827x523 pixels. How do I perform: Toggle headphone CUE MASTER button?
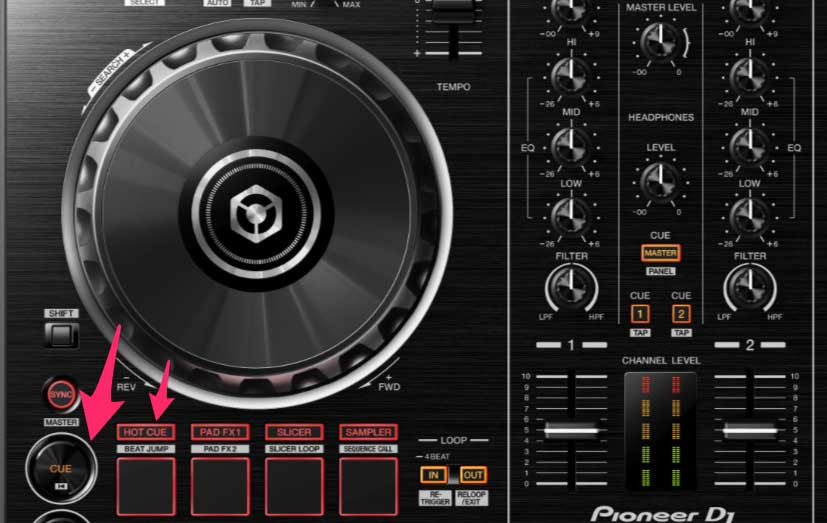pyautogui.click(x=660, y=253)
